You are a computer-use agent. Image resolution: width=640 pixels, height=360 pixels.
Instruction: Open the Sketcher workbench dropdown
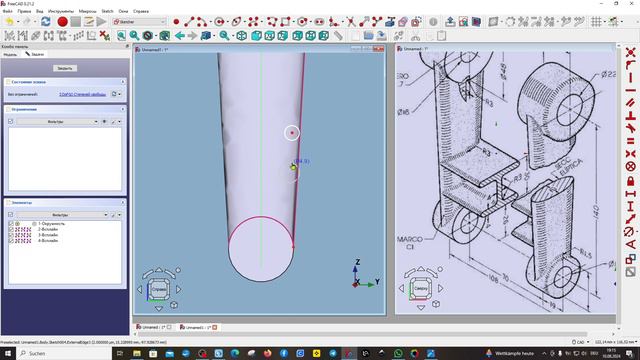pyautogui.click(x=140, y=22)
